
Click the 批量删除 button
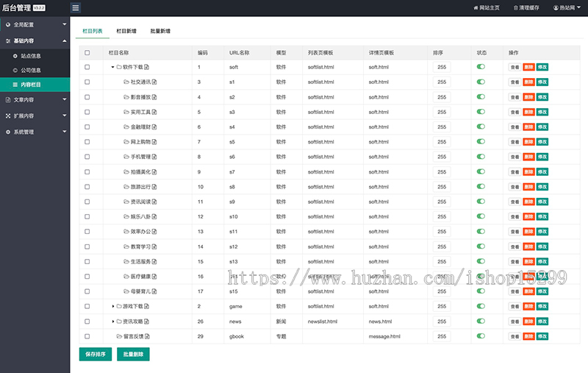click(133, 354)
